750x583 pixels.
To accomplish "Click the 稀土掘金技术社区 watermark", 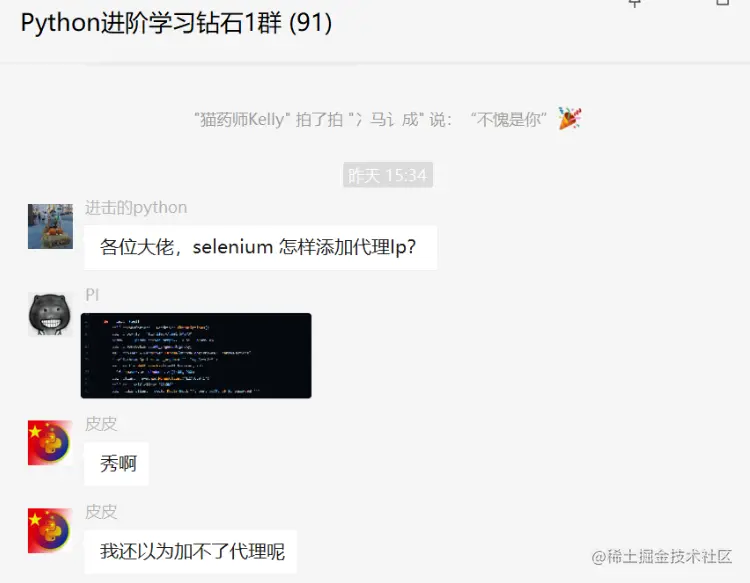I will [x=662, y=557].
